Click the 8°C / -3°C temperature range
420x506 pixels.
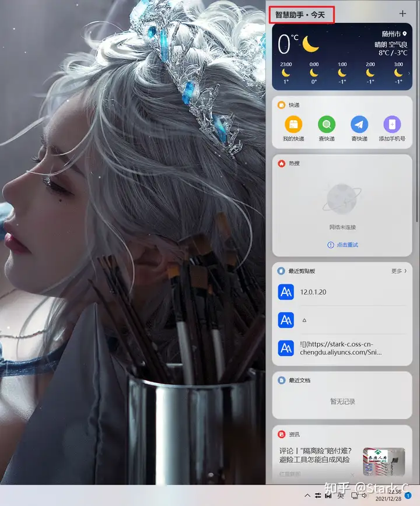(393, 52)
